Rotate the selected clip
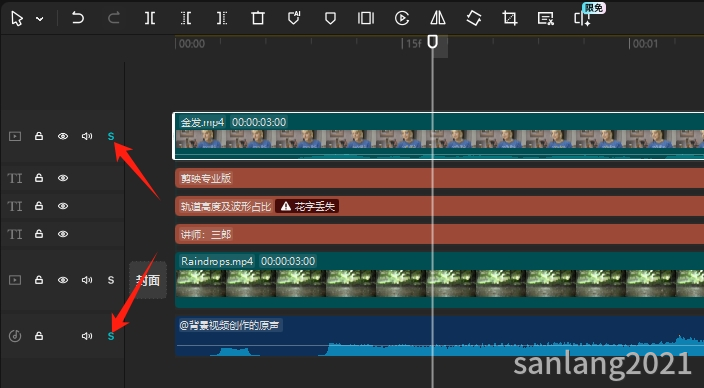The height and width of the screenshot is (388, 704). (474, 18)
